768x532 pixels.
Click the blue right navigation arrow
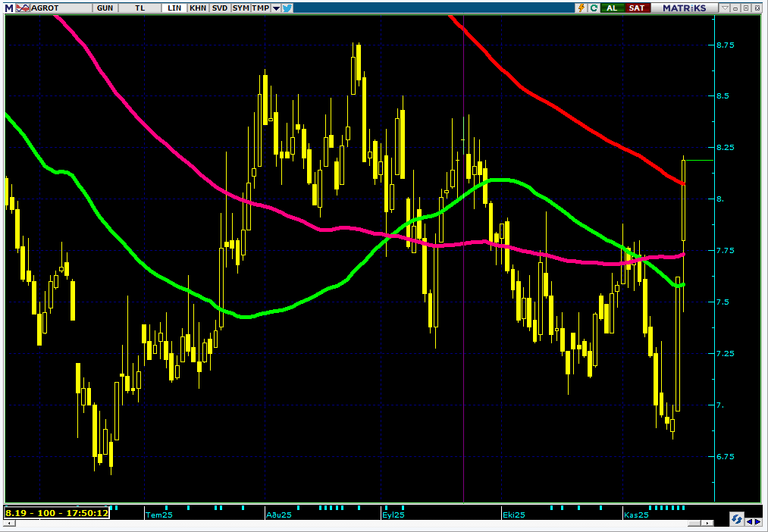click(x=758, y=521)
